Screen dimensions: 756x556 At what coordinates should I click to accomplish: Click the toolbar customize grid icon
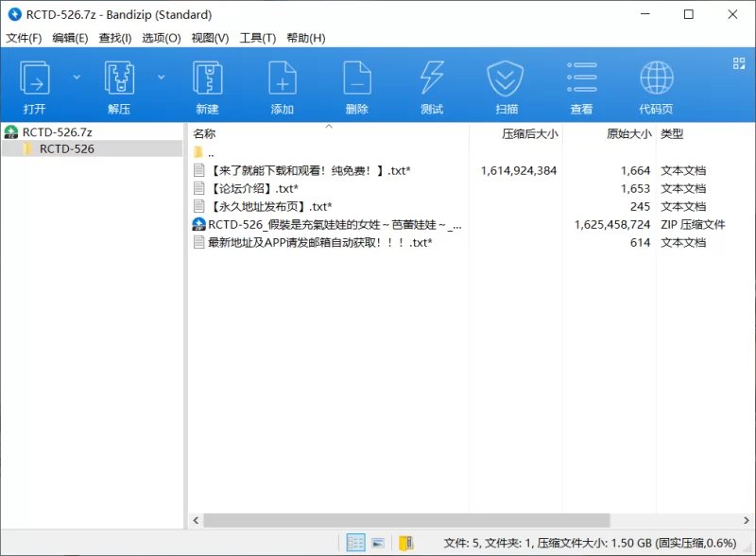[x=739, y=63]
